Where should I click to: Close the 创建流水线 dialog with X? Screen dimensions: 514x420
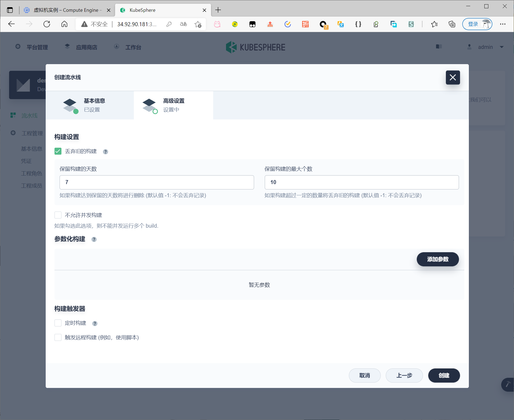point(453,77)
